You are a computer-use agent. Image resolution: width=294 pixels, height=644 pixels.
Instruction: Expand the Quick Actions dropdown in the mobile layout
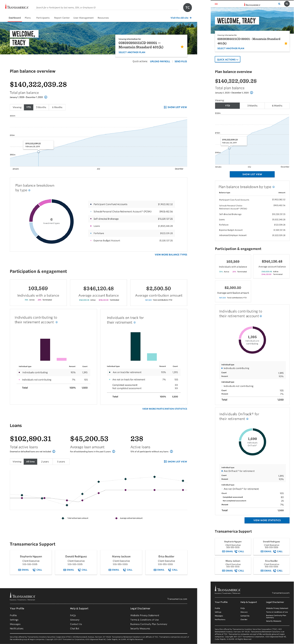pos(228,59)
